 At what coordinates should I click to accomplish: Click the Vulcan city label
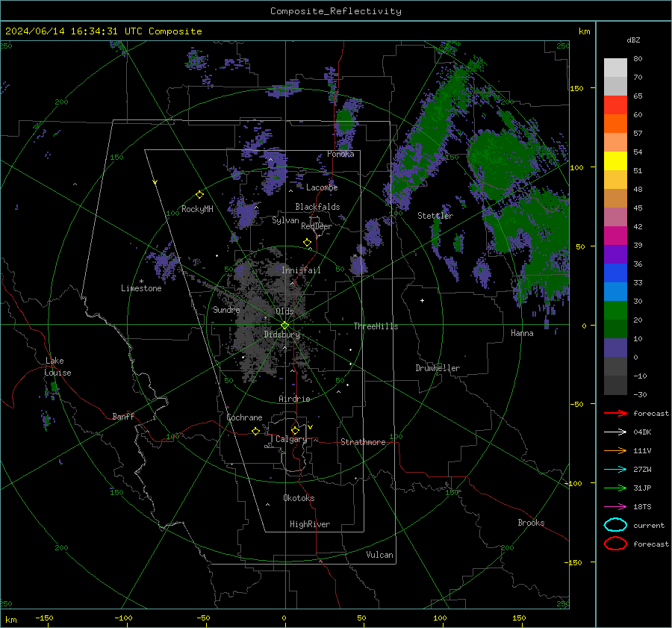coord(379,555)
